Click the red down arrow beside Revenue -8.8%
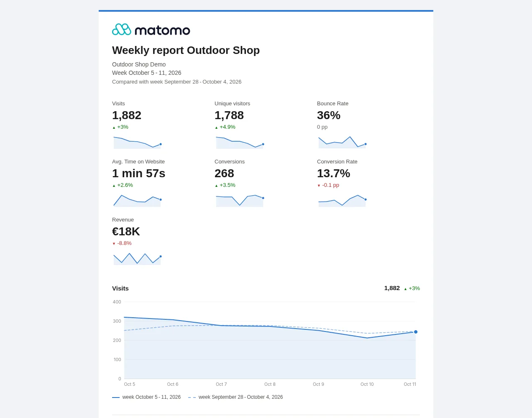The image size is (532, 418). (x=114, y=244)
